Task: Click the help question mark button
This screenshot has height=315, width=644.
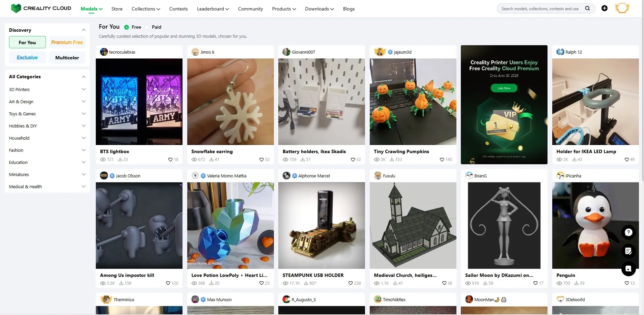Action: tap(628, 232)
